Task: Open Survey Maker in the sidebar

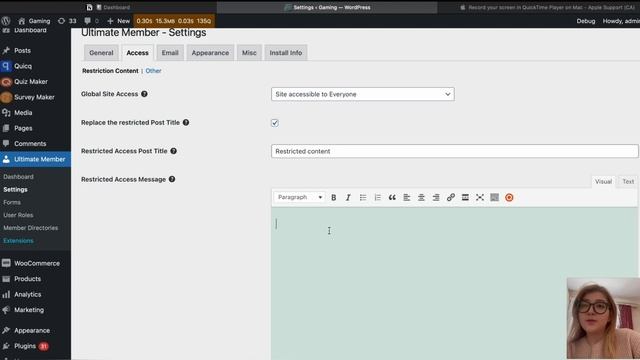Action: [x=35, y=97]
